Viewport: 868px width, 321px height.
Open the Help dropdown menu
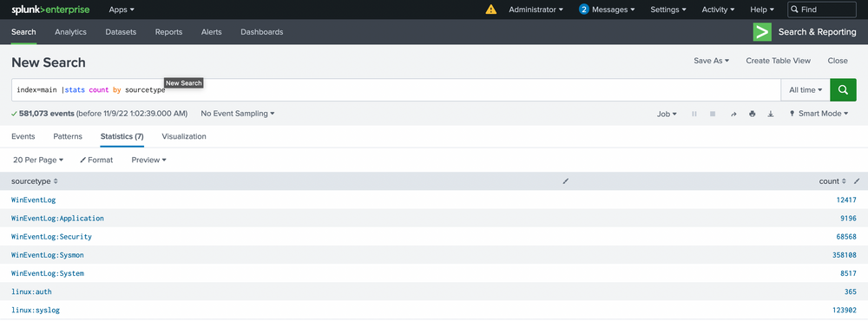[762, 10]
